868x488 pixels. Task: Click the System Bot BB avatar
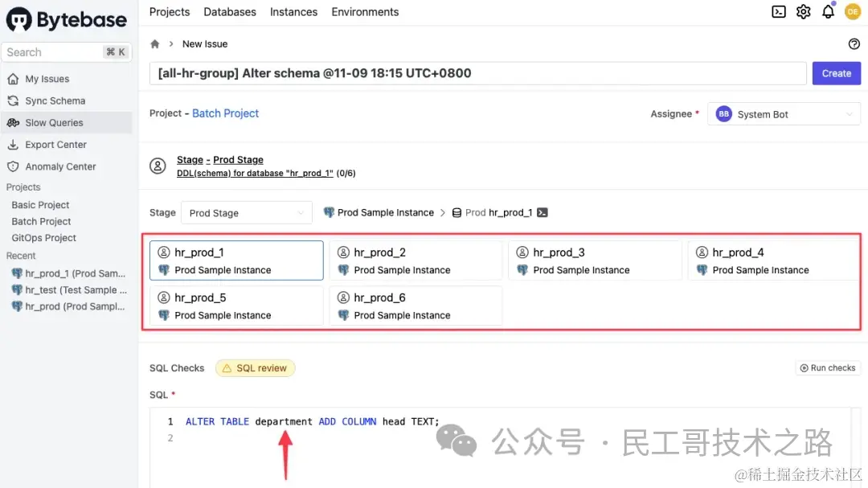(x=723, y=114)
